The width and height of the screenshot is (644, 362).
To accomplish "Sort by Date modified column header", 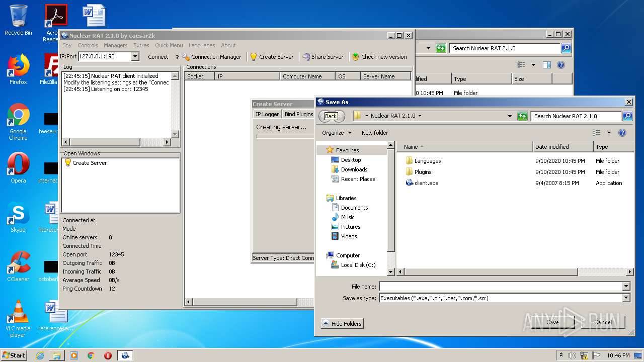I will tap(562, 147).
